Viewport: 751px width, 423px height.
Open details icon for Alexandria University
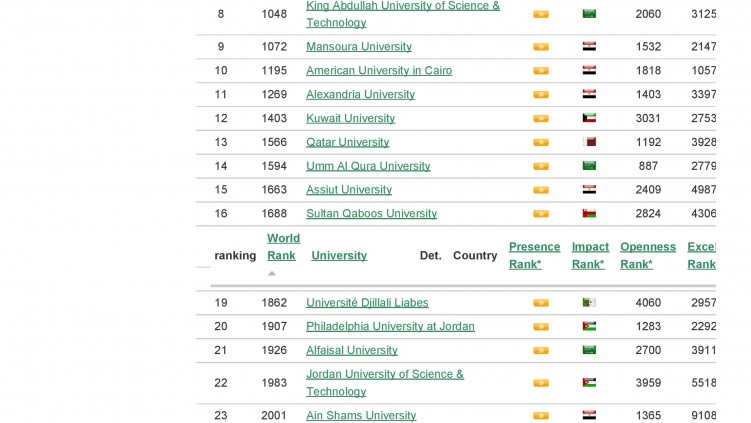pos(541,95)
